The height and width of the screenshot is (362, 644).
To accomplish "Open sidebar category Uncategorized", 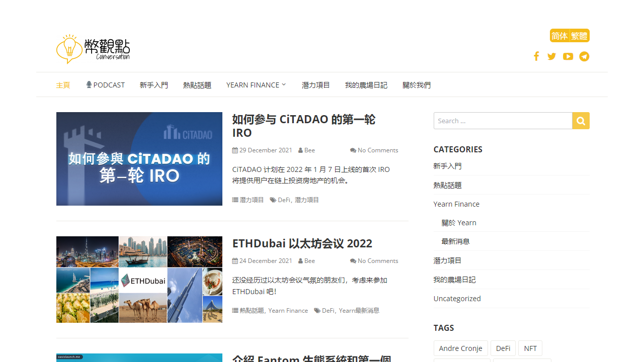I will tap(457, 298).
